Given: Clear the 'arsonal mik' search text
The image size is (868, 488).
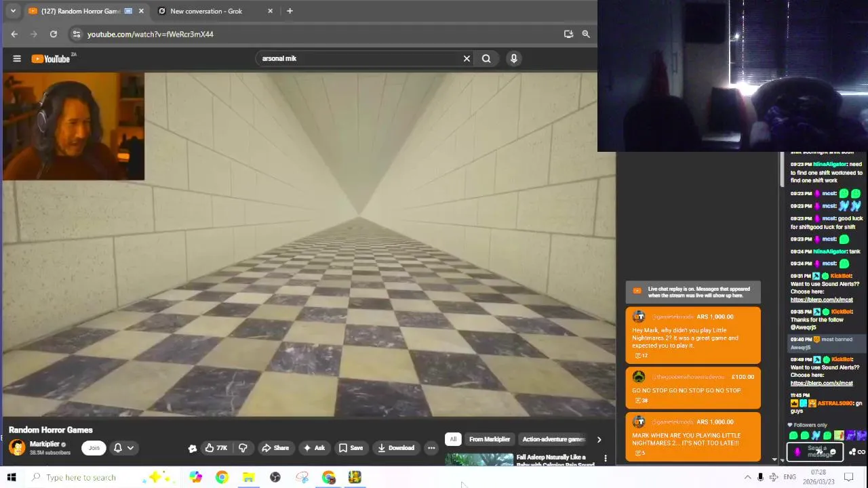Looking at the screenshot, I should point(467,58).
